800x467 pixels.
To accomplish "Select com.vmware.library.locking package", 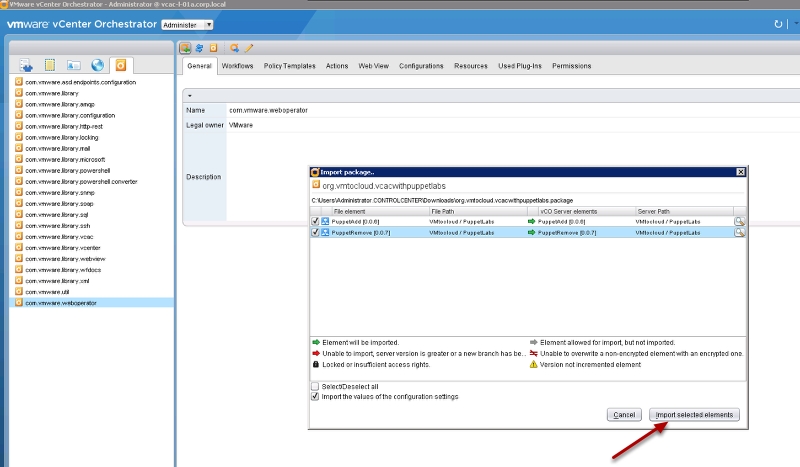I will [x=62, y=137].
